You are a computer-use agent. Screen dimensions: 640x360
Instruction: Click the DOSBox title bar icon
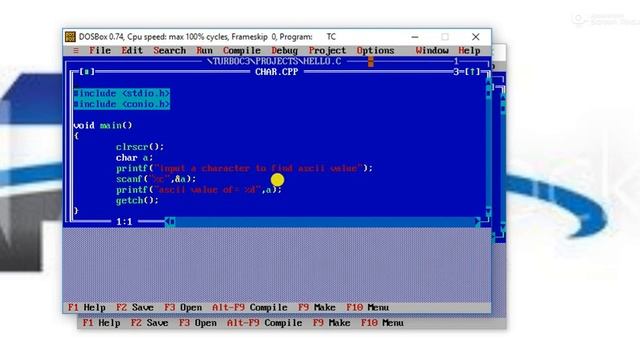[x=70, y=37]
